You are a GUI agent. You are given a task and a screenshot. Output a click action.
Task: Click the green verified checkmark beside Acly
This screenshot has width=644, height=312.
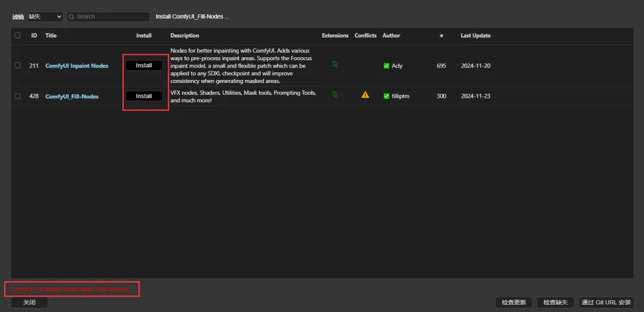386,66
